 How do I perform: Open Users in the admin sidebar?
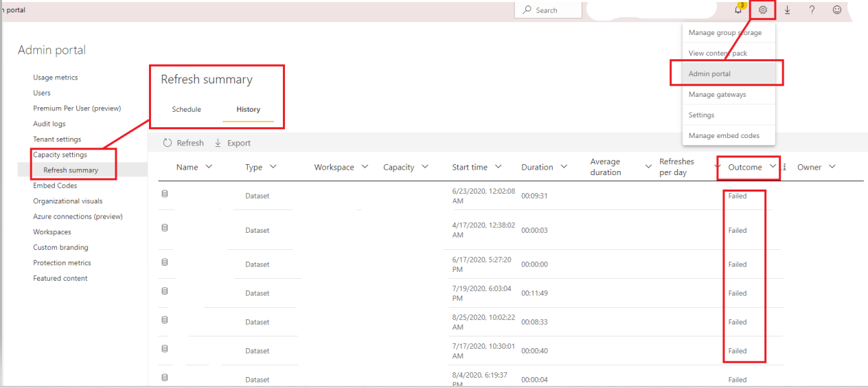click(42, 93)
